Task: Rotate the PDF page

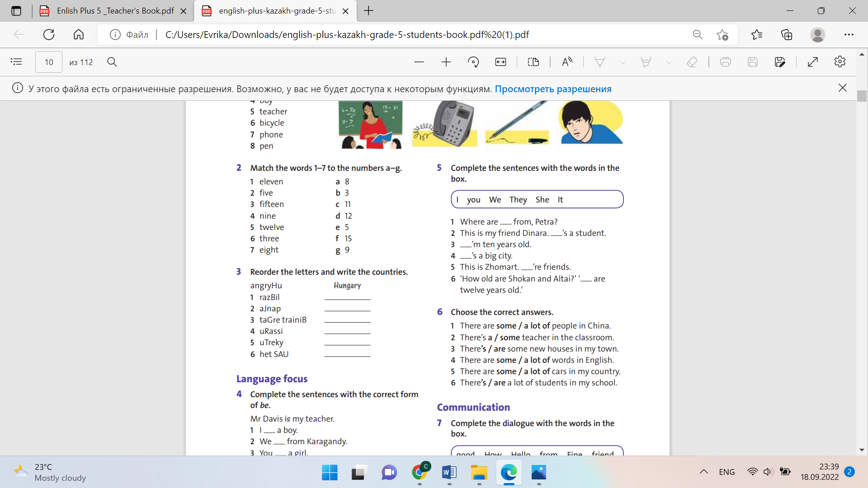Action: pyautogui.click(x=473, y=62)
